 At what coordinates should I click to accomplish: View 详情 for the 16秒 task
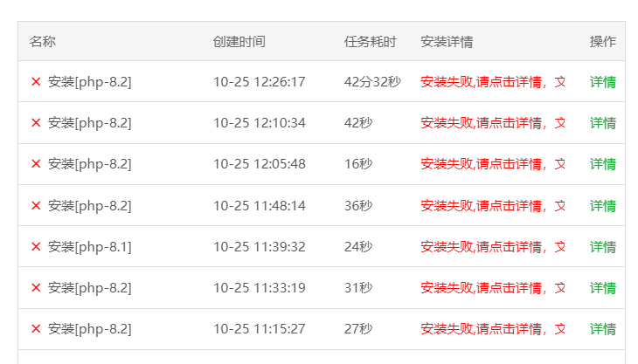click(602, 164)
